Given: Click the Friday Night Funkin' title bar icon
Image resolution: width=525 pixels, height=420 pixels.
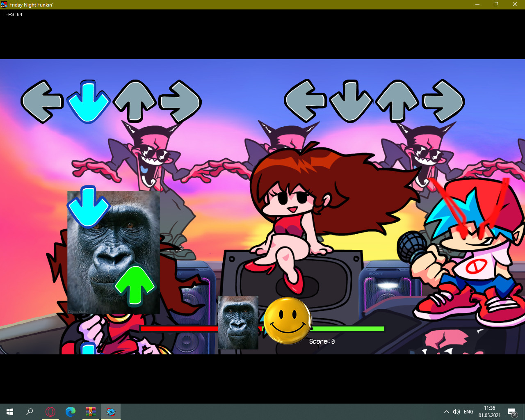Looking at the screenshot, I should point(5,5).
